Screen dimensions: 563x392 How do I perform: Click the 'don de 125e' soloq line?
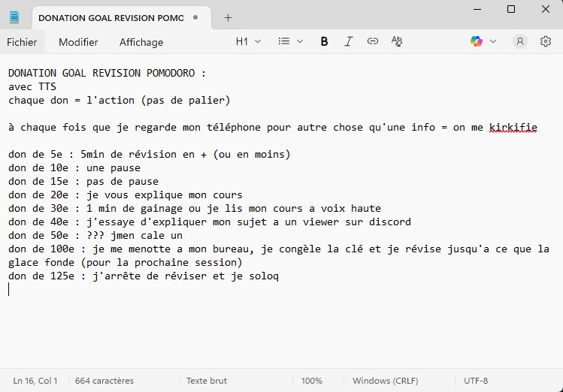click(x=144, y=276)
